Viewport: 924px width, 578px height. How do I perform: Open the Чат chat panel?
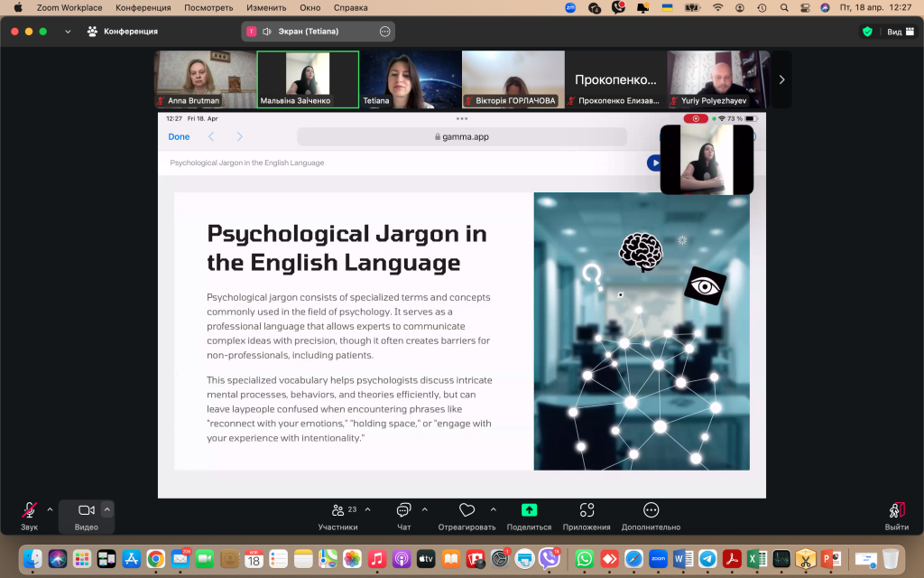403,511
